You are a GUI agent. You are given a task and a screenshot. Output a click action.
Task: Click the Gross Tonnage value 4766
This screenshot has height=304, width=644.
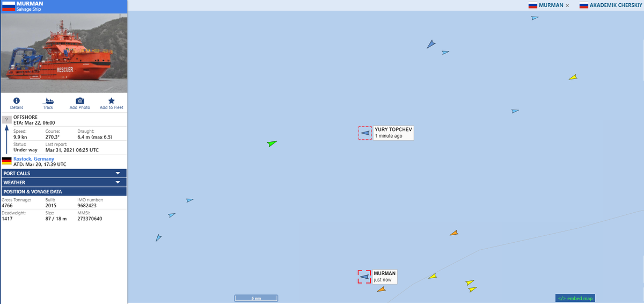[x=7, y=205]
